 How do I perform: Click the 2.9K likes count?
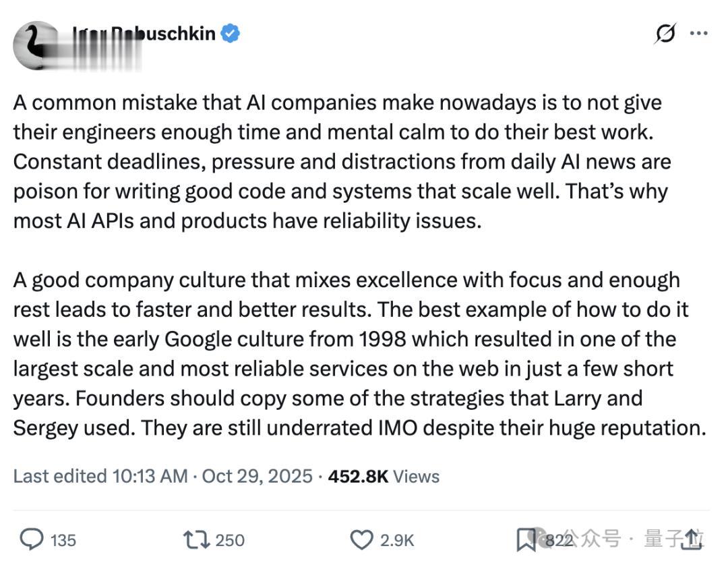point(397,540)
